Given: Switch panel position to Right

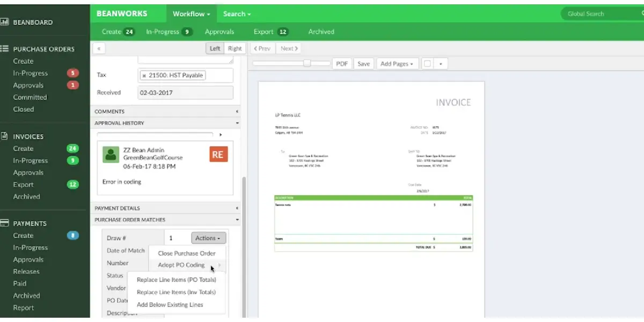Looking at the screenshot, I should (235, 48).
